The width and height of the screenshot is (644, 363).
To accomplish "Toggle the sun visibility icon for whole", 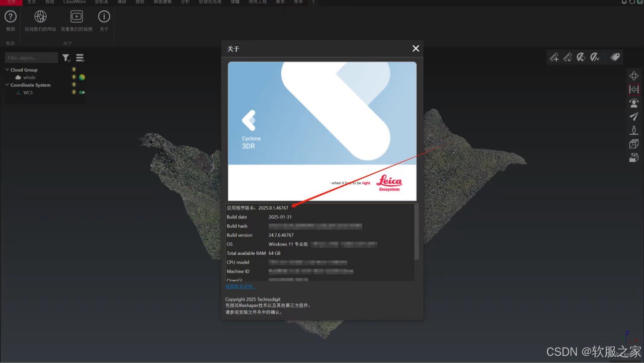I will tap(74, 77).
